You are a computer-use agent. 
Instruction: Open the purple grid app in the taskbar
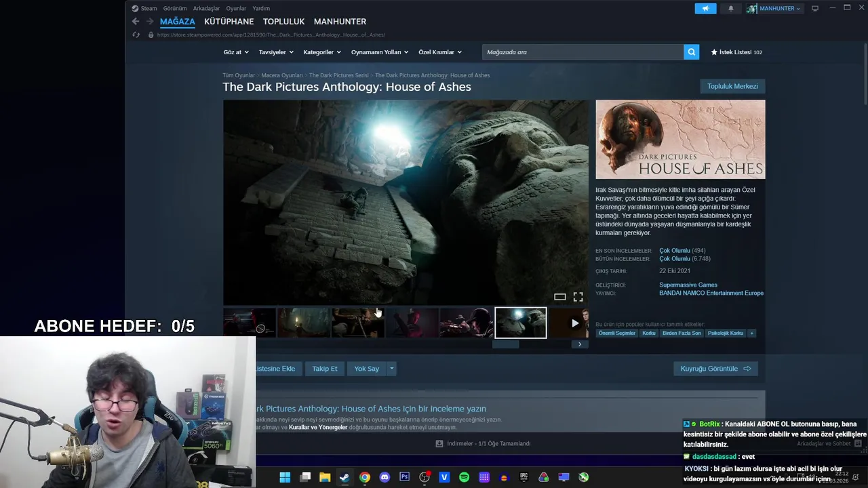[484, 477]
